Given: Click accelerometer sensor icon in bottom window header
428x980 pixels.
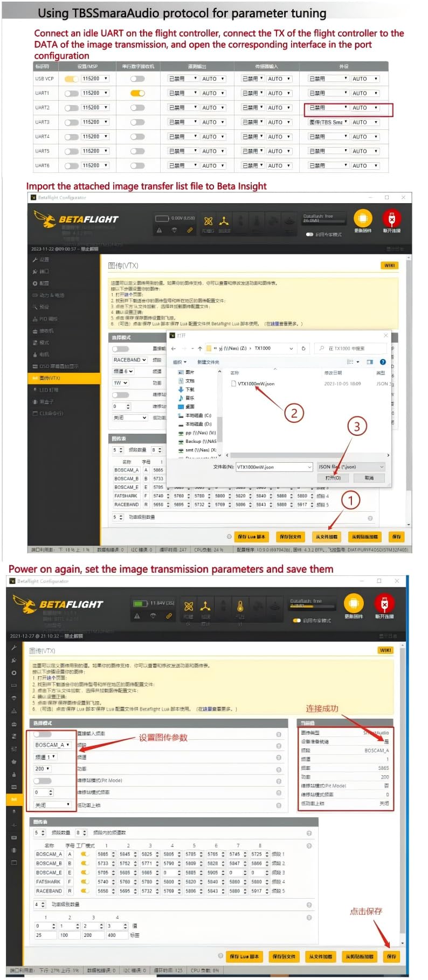Looking at the screenshot, I should tap(205, 606).
